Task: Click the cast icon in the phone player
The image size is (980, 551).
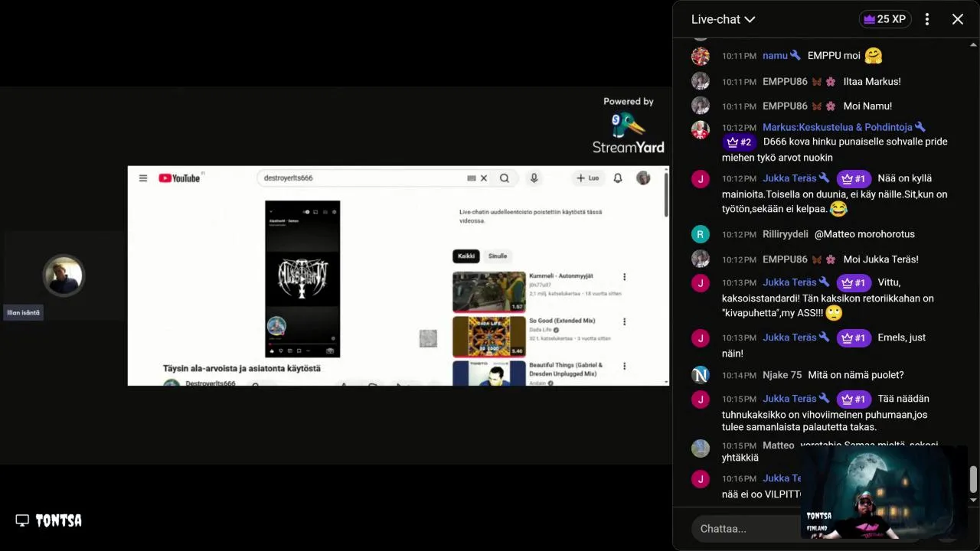Action: pos(315,211)
